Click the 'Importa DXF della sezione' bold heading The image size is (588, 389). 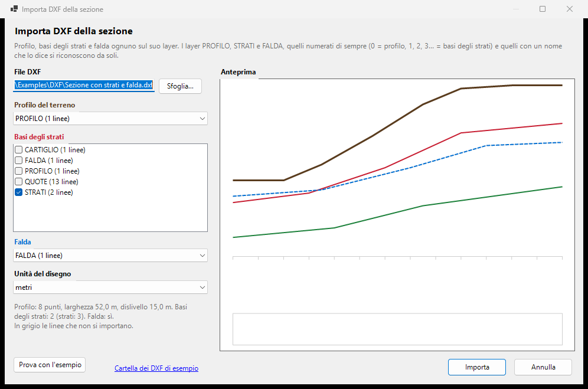click(x=73, y=31)
